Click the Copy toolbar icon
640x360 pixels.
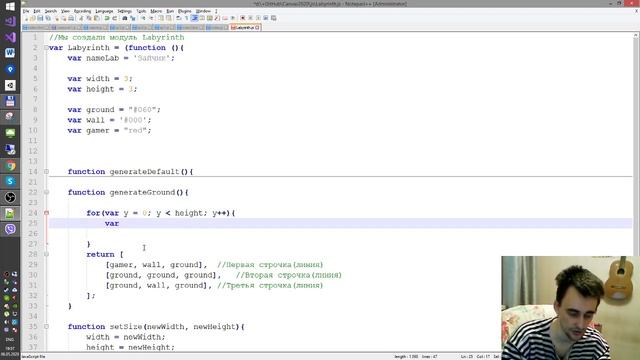(x=89, y=18)
